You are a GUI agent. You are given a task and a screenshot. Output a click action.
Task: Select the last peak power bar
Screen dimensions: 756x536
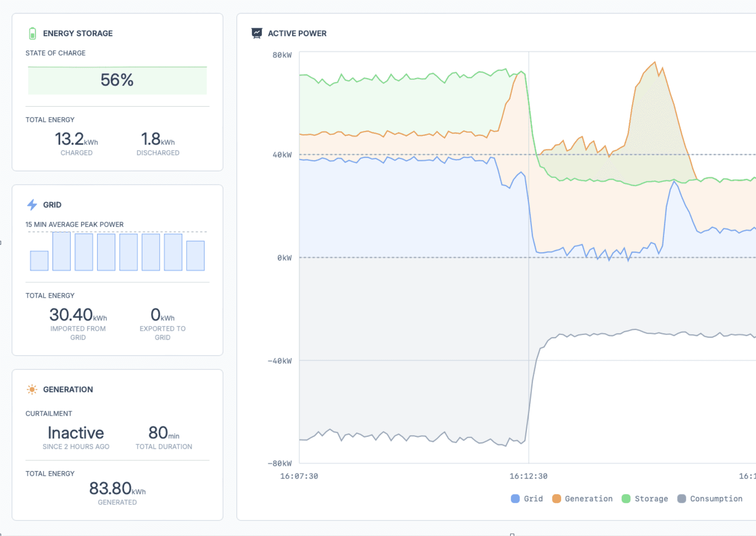click(x=195, y=256)
